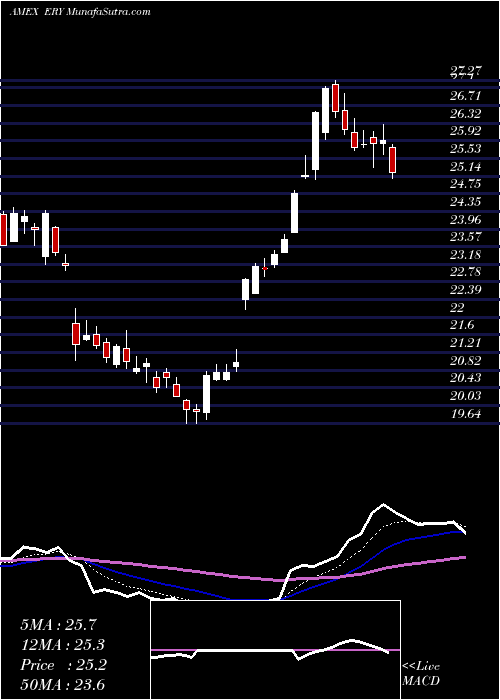Click the Price : 25.2 readout
Image resolution: width=500 pixels, height=700 pixels.
click(x=63, y=665)
